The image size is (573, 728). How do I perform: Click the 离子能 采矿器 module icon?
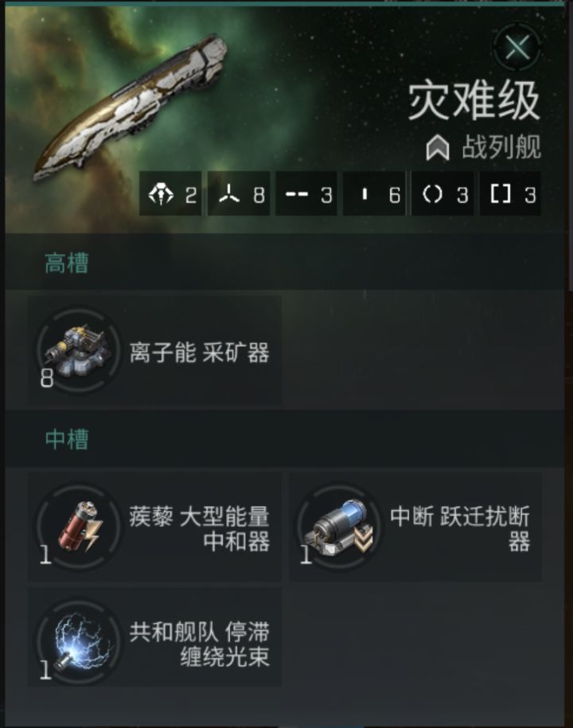[x=78, y=350]
